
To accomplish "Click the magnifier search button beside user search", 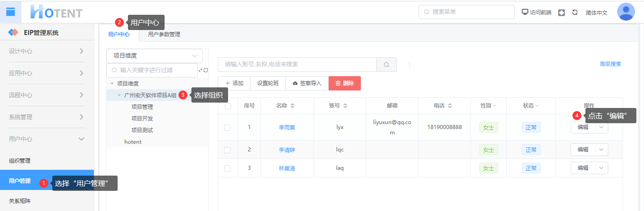I will coord(386,65).
